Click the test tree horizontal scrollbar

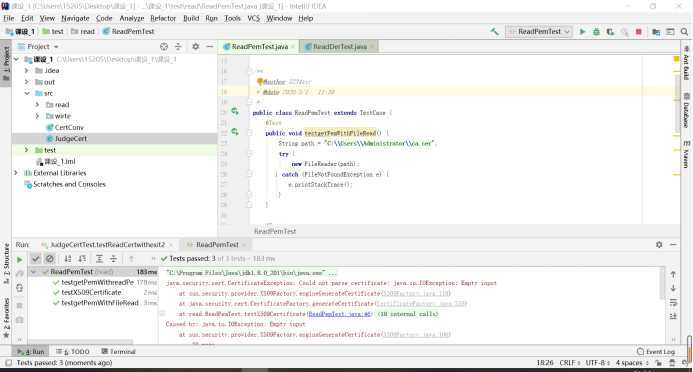tap(81, 342)
